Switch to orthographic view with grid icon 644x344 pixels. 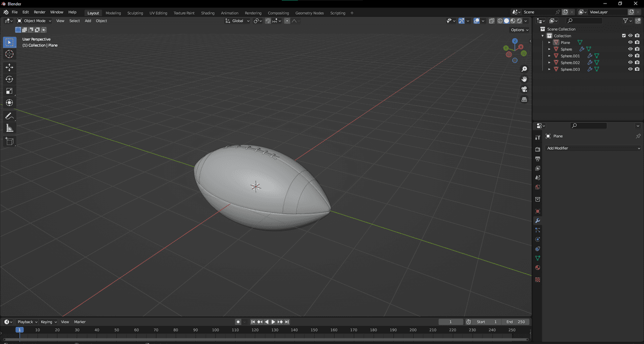point(524,100)
